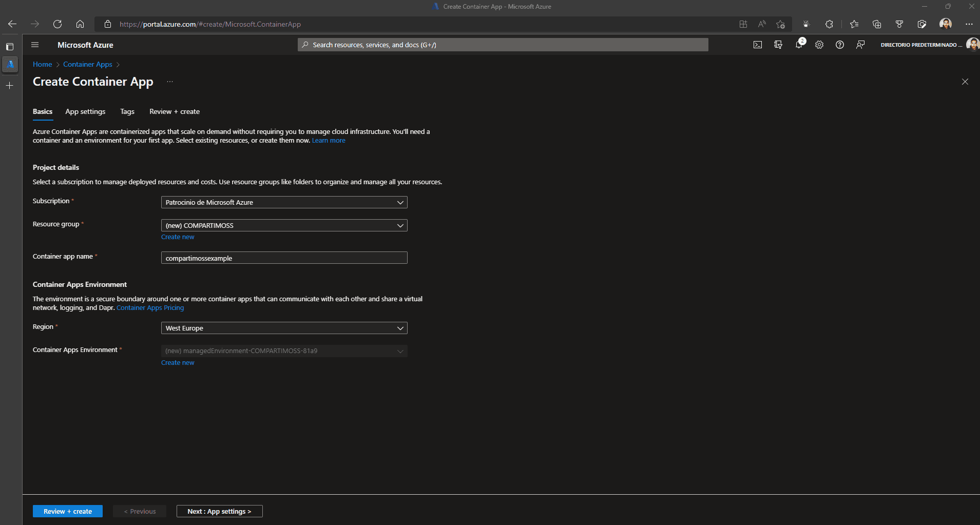Expand the Subscription dropdown
The height and width of the screenshot is (525, 980).
pyautogui.click(x=284, y=202)
